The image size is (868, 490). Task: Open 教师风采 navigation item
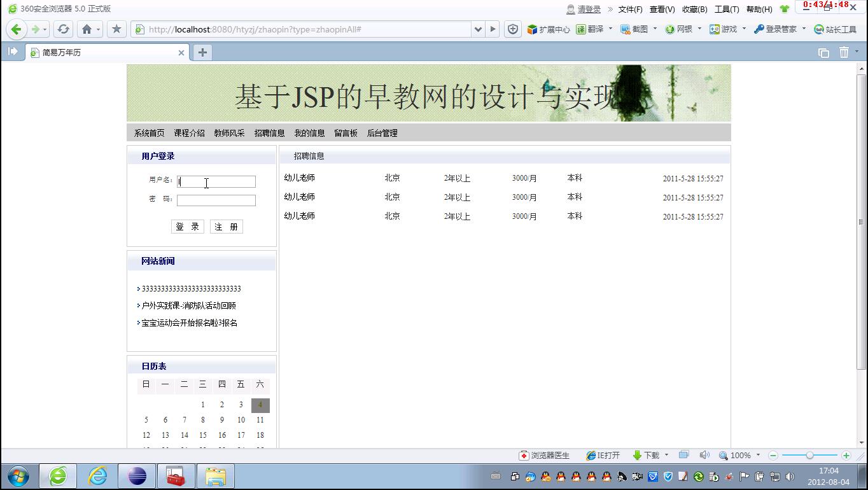pyautogui.click(x=229, y=133)
